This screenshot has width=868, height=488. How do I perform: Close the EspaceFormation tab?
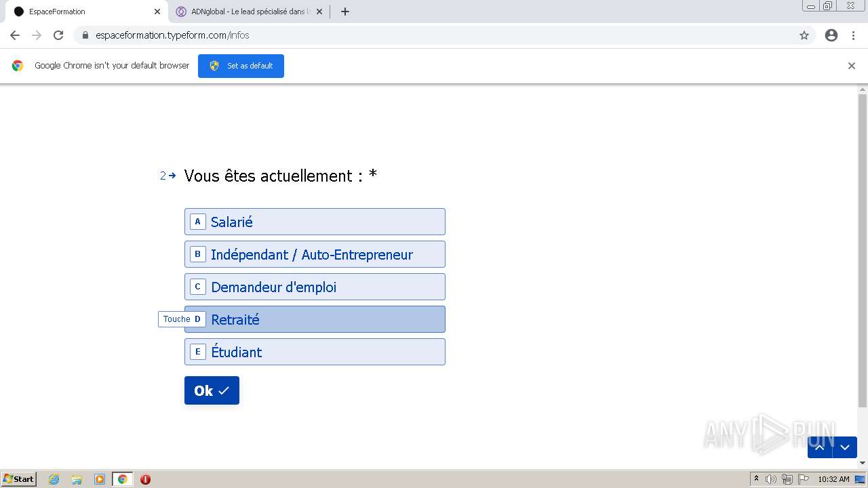(157, 12)
